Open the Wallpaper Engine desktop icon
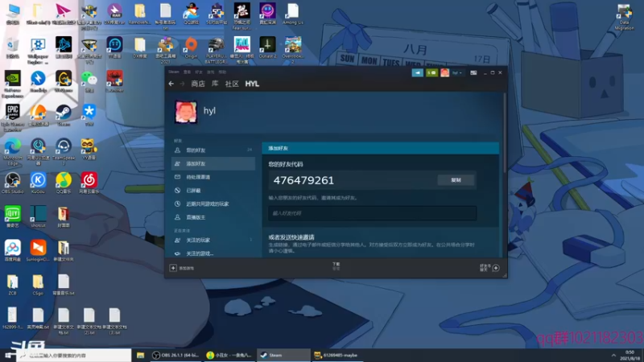This screenshot has height=362, width=644. click(38, 51)
